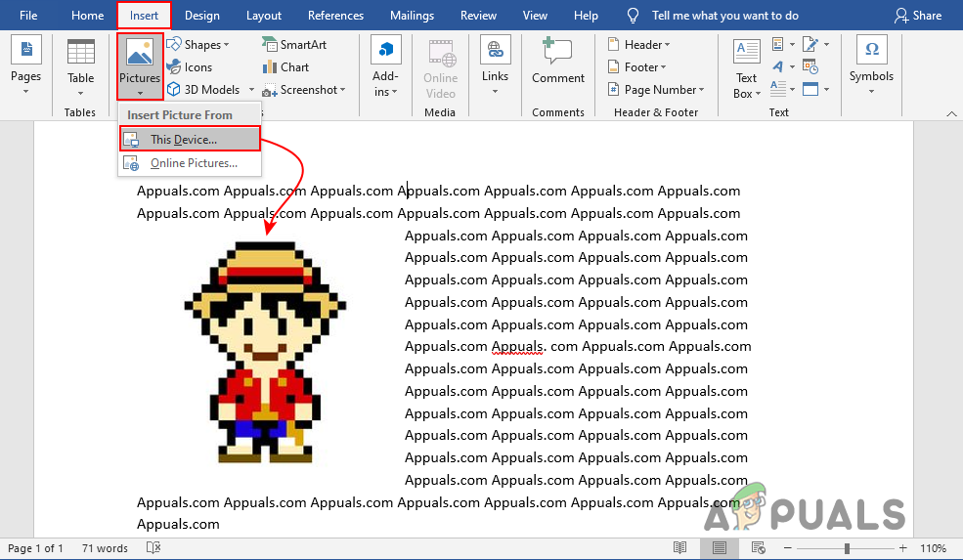Click the Icons button in Illustrations
The image size is (963, 560).
click(x=189, y=67)
